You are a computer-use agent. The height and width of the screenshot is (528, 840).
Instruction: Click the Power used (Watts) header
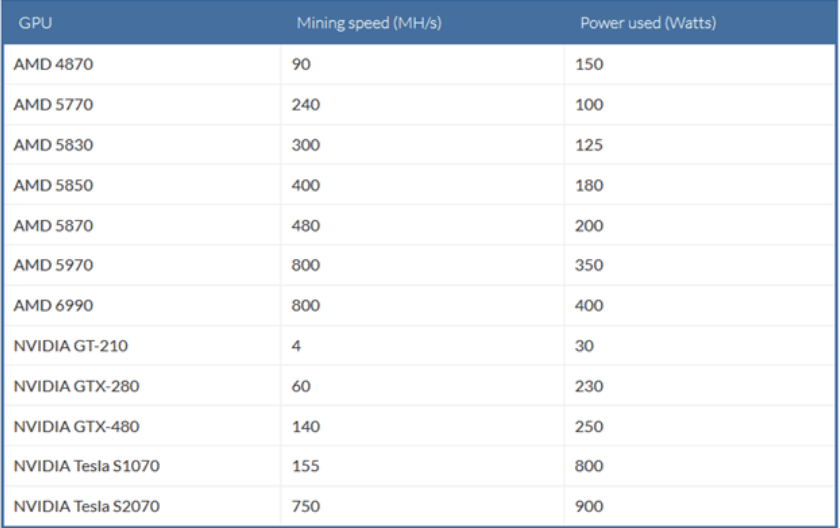(647, 23)
